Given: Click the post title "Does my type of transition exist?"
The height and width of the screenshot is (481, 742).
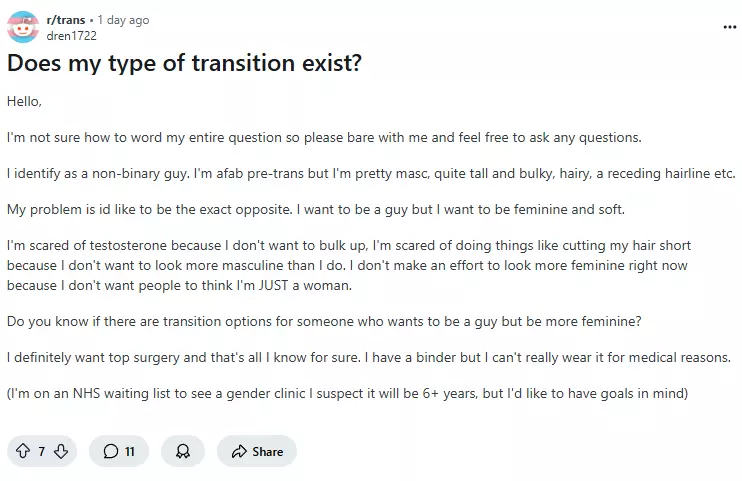Looking at the screenshot, I should [x=183, y=62].
